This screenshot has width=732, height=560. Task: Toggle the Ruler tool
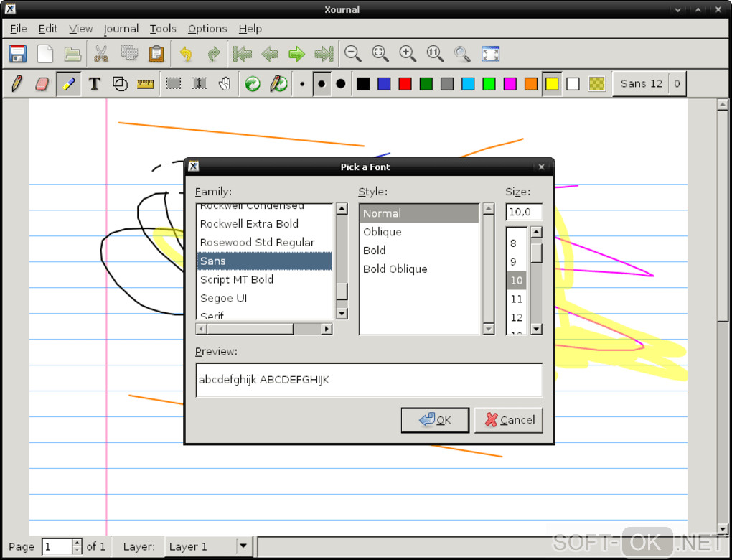click(146, 84)
